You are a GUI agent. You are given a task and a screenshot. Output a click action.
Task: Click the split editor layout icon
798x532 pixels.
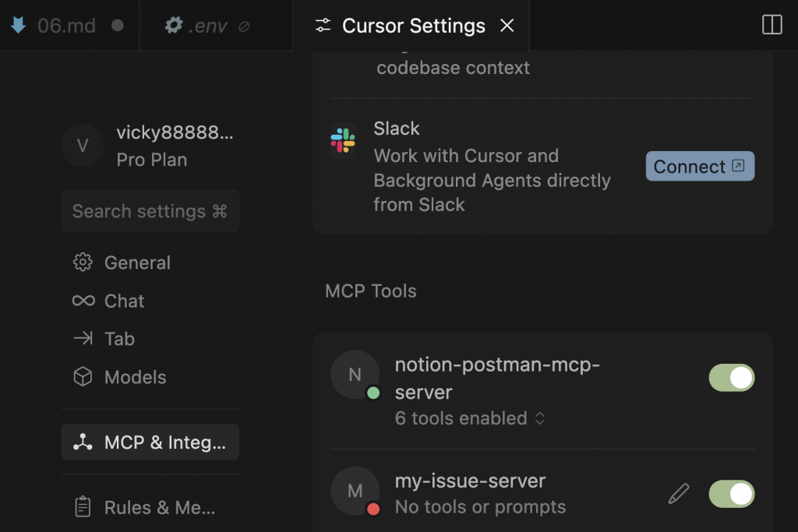(772, 25)
